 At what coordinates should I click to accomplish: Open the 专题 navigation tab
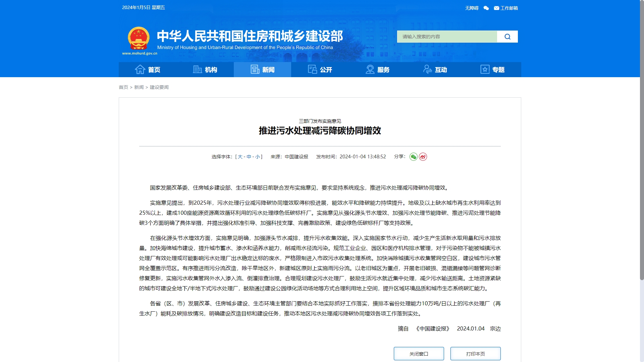(492, 69)
